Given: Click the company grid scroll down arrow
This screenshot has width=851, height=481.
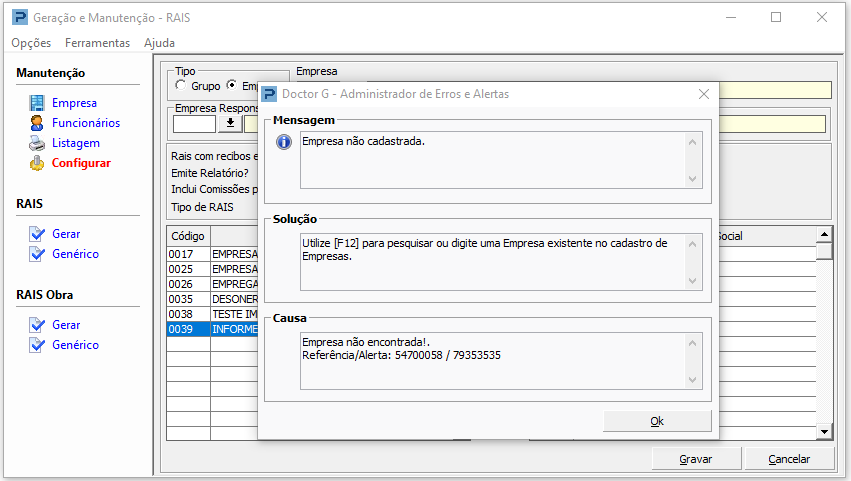Looking at the screenshot, I should [x=824, y=432].
